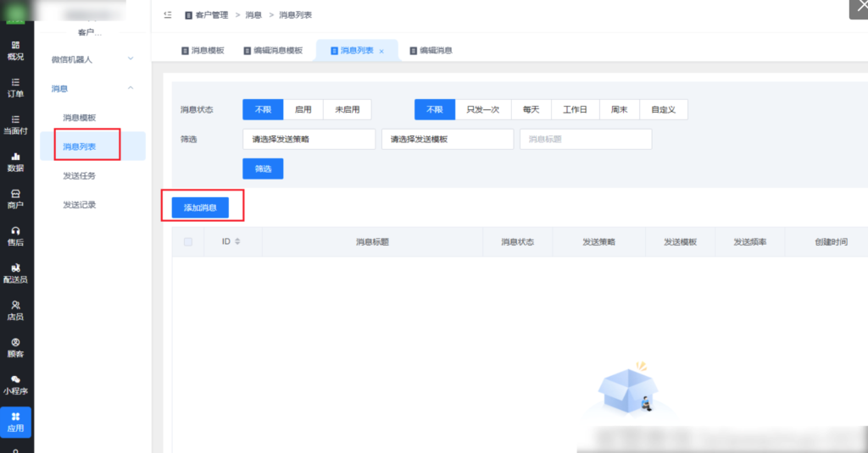Open 发送任务 in the side menu
The image size is (868, 453).
pyautogui.click(x=79, y=176)
